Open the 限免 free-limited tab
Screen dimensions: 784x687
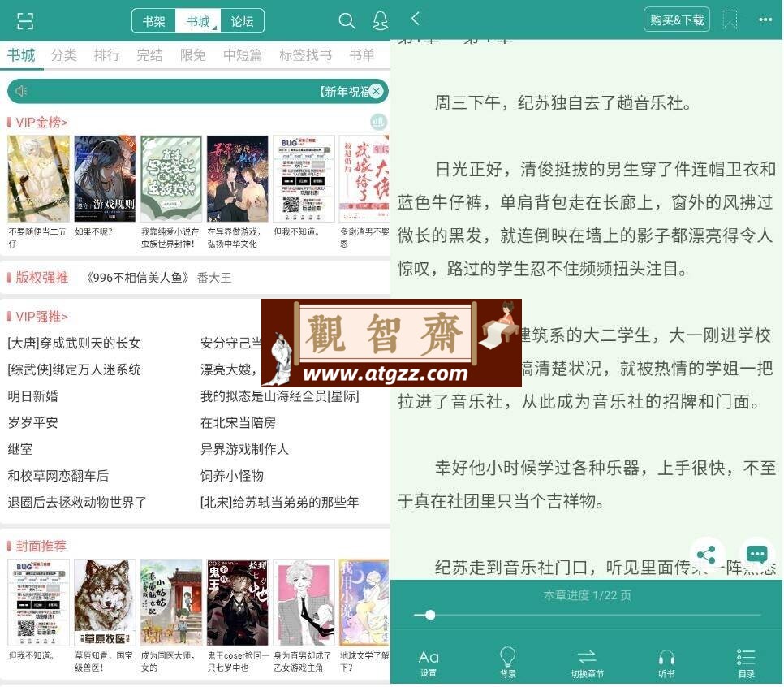(x=193, y=54)
